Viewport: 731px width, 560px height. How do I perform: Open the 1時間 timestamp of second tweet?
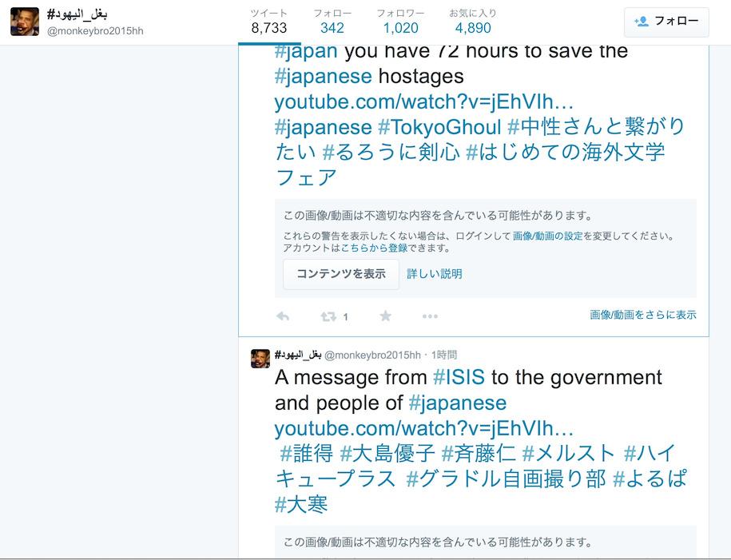tap(444, 355)
